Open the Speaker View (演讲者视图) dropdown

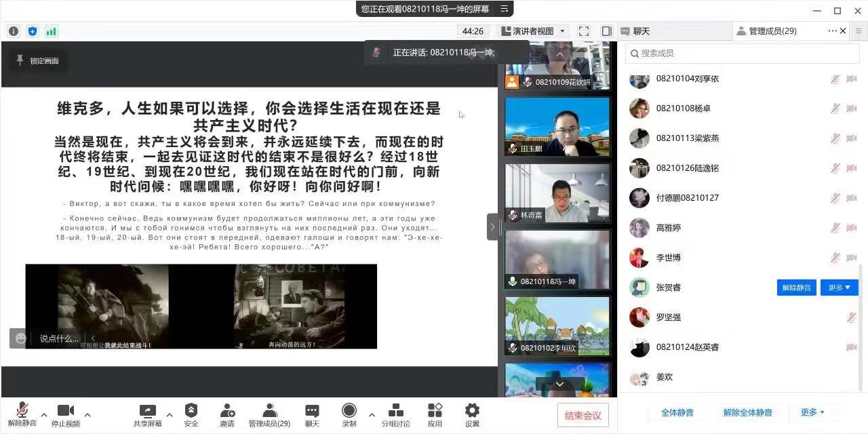[x=533, y=31]
